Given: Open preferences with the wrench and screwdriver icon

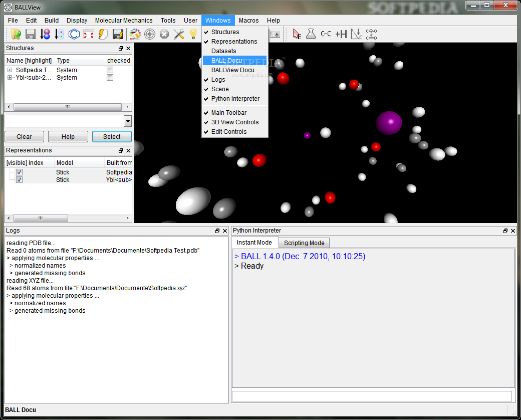Looking at the screenshot, I should (x=179, y=34).
